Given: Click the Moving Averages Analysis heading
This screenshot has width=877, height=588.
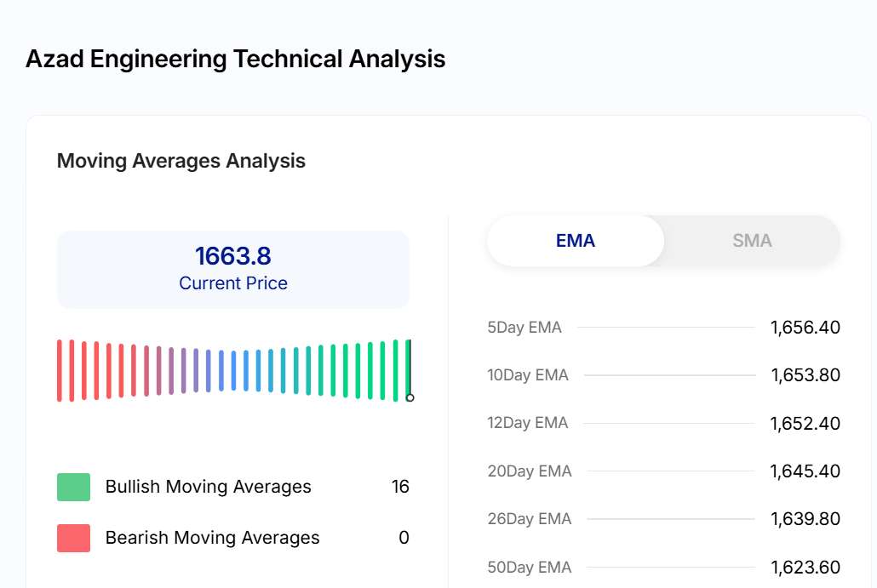Looking at the screenshot, I should (181, 161).
